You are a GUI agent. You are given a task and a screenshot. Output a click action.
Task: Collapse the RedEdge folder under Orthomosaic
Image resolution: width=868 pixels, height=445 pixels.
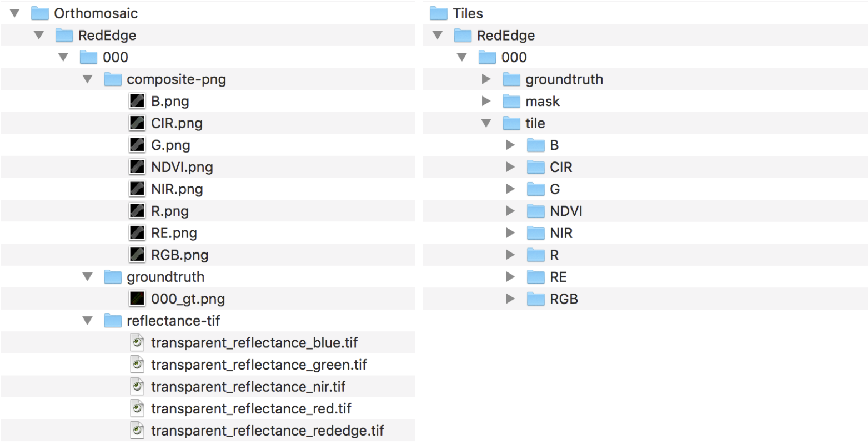(39, 36)
